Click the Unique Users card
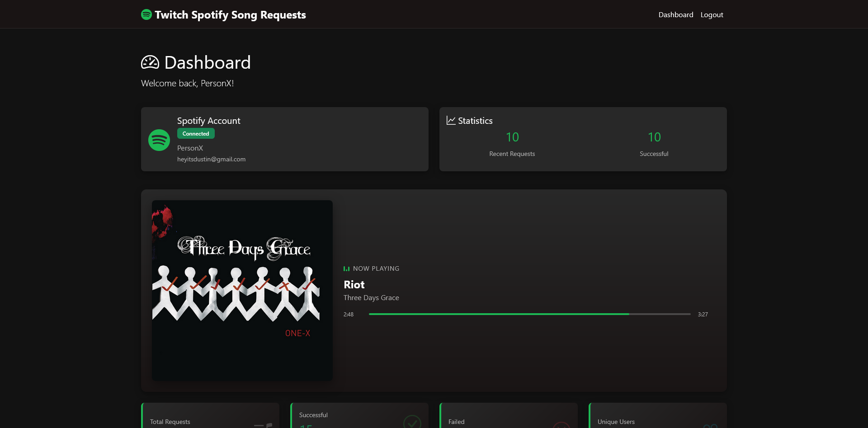 click(x=658, y=415)
